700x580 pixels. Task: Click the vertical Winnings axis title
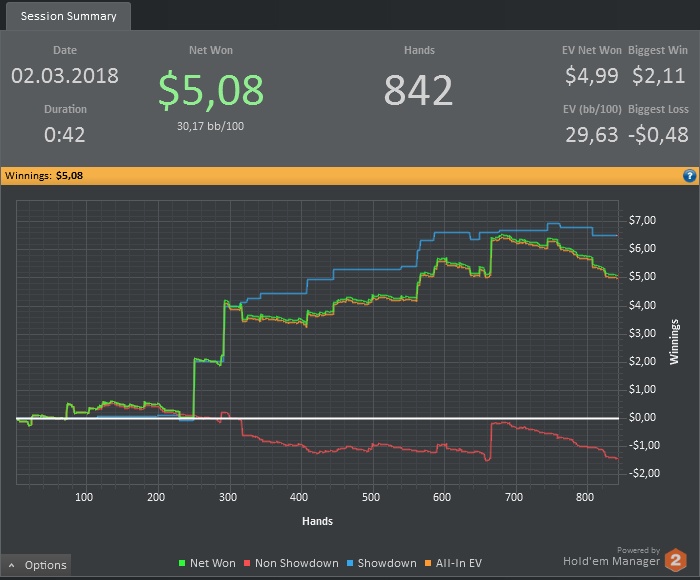(x=674, y=342)
